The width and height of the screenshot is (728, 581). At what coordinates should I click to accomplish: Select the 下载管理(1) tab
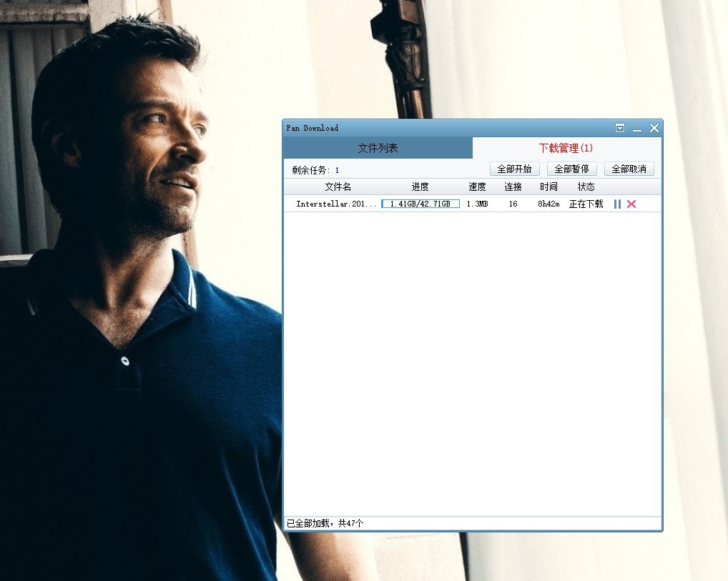click(566, 148)
